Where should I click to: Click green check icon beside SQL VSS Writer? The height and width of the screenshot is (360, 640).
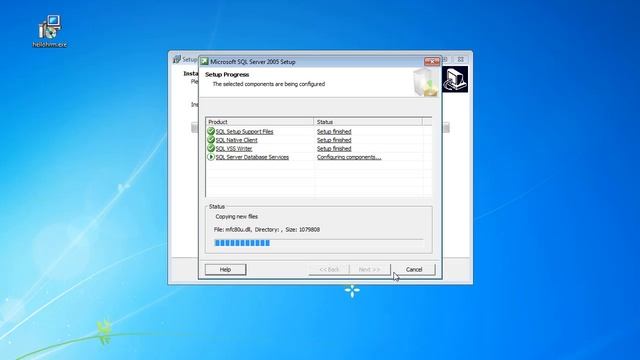211,148
